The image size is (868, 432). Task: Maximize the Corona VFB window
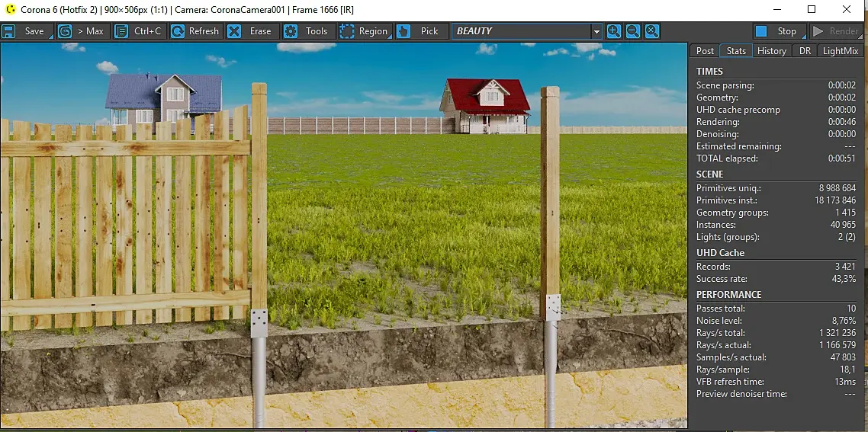(x=812, y=9)
